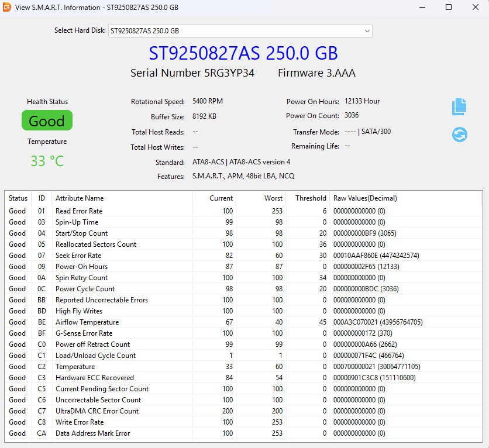
Task: Click the Features list S.M.A.R.T., APM text
Action: point(243,176)
